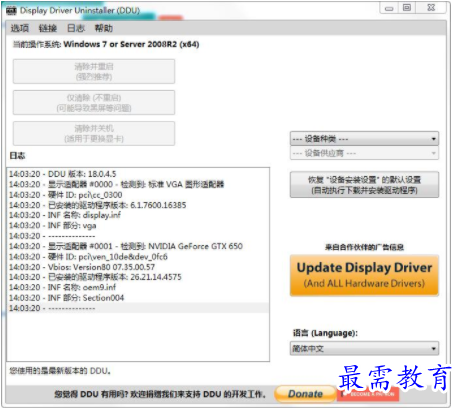The height and width of the screenshot is (409, 460).
Task: Select log line with driver version 26.21.14.4575
Action: coord(138,277)
